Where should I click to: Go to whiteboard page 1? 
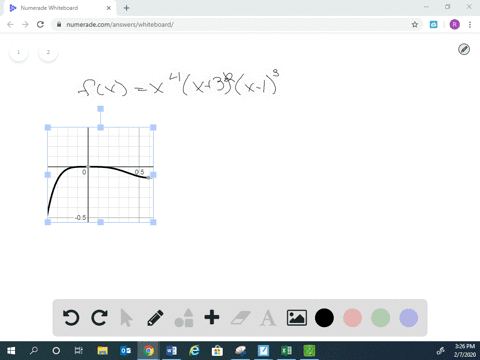[x=19, y=52]
